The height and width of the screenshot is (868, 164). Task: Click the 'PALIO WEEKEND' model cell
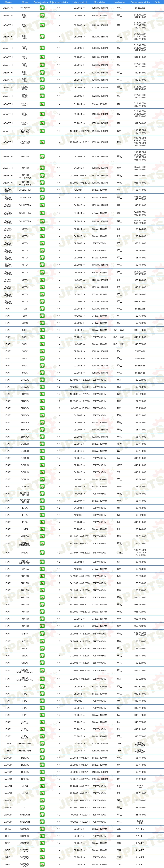(25, 562)
